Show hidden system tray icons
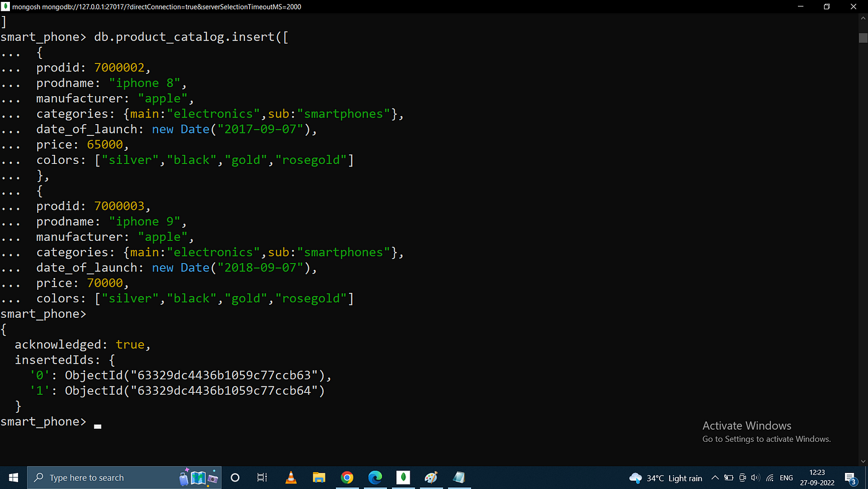Viewport: 868px width, 489px height. 715,478
